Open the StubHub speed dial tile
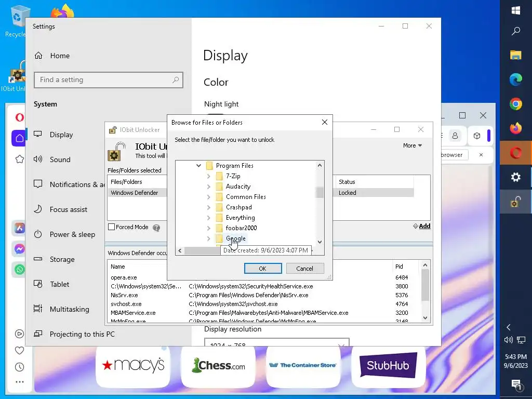 click(388, 366)
